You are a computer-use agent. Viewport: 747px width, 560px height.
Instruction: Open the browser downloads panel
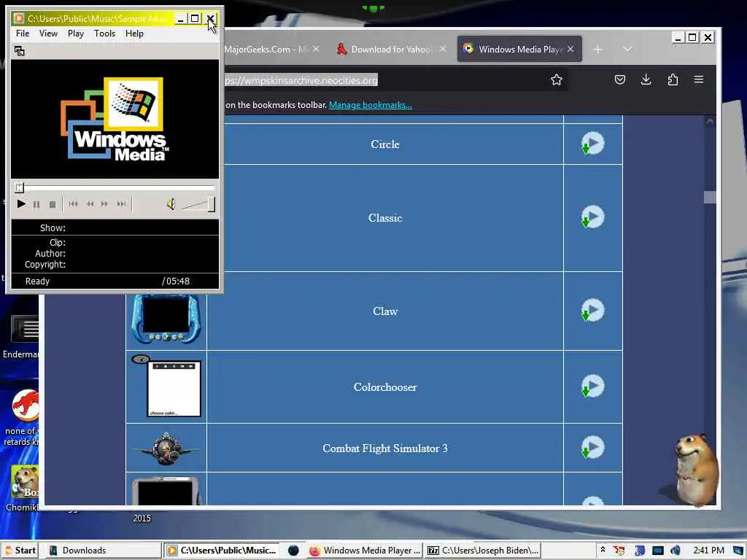(646, 79)
